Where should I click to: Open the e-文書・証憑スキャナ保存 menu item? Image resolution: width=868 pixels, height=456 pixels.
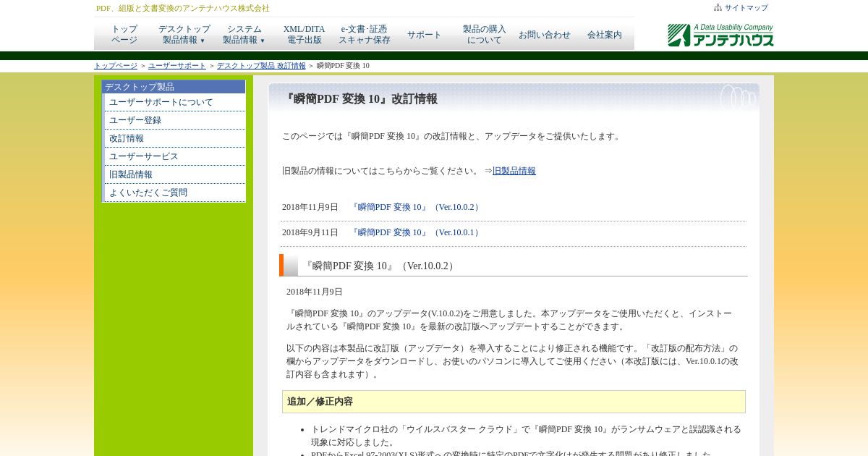pos(365,35)
